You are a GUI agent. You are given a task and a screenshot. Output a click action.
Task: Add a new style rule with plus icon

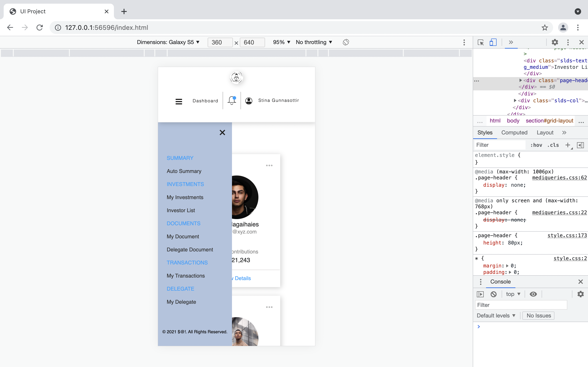point(568,145)
